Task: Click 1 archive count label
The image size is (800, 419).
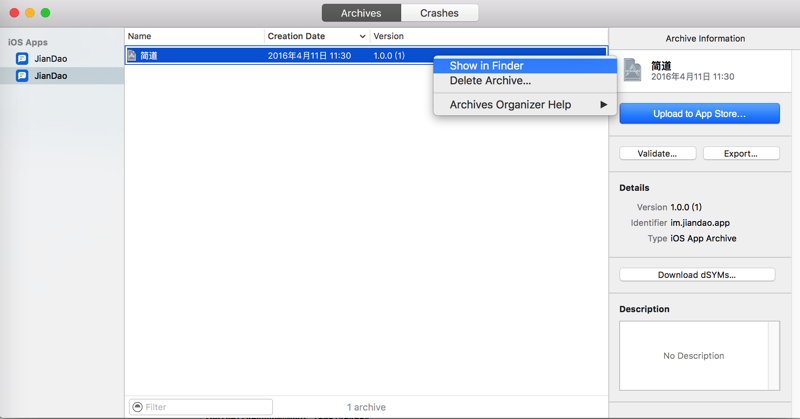Action: point(366,407)
